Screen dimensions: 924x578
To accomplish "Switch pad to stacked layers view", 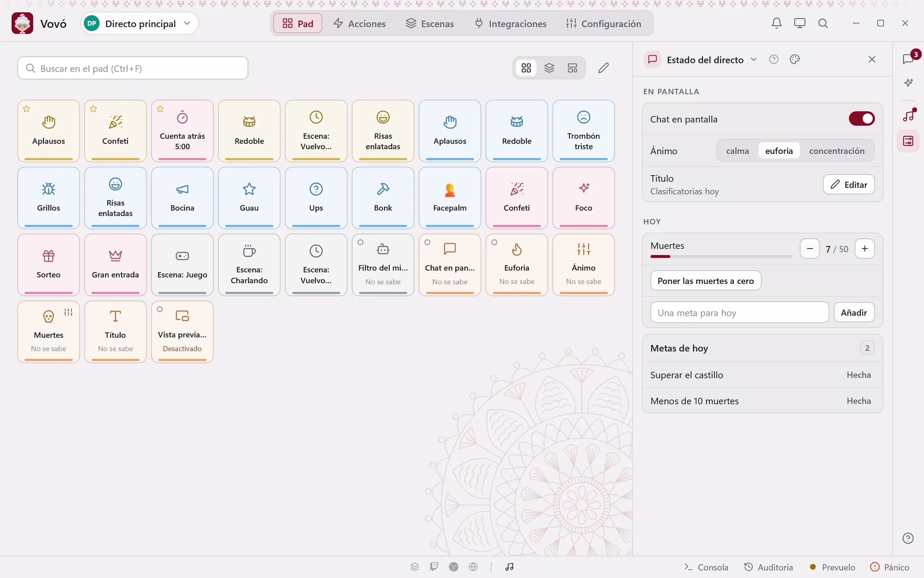I will 549,68.
